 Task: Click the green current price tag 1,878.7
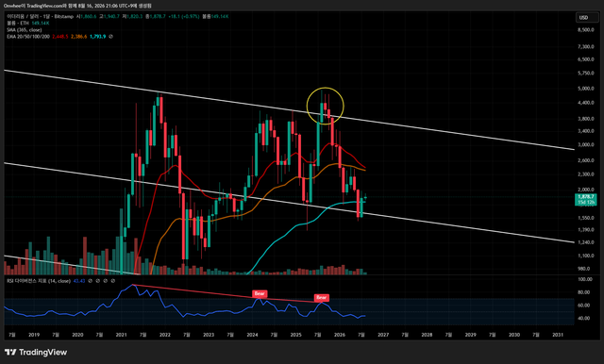(x=586, y=197)
